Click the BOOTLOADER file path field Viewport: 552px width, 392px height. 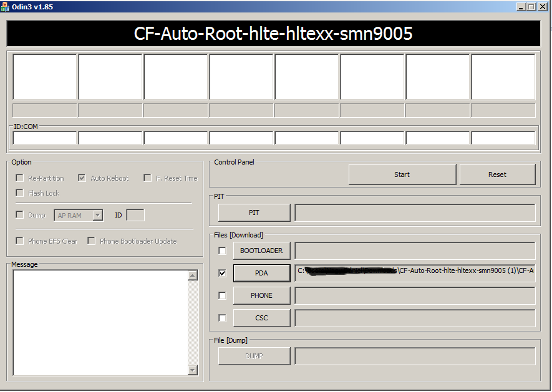click(415, 251)
